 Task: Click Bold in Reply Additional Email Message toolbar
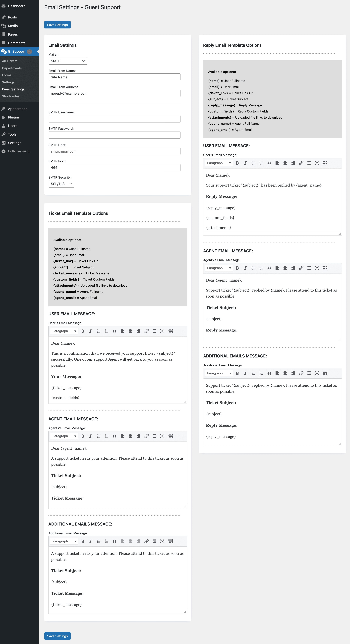point(237,373)
